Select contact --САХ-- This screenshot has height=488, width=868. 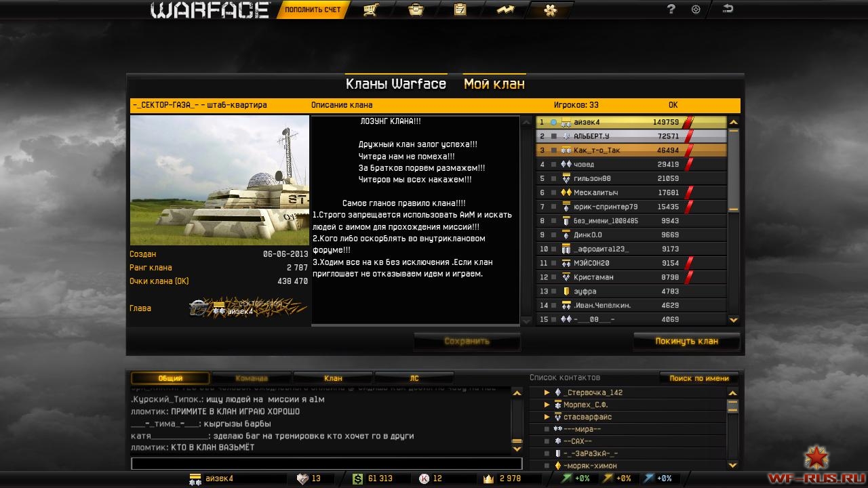tap(628, 441)
